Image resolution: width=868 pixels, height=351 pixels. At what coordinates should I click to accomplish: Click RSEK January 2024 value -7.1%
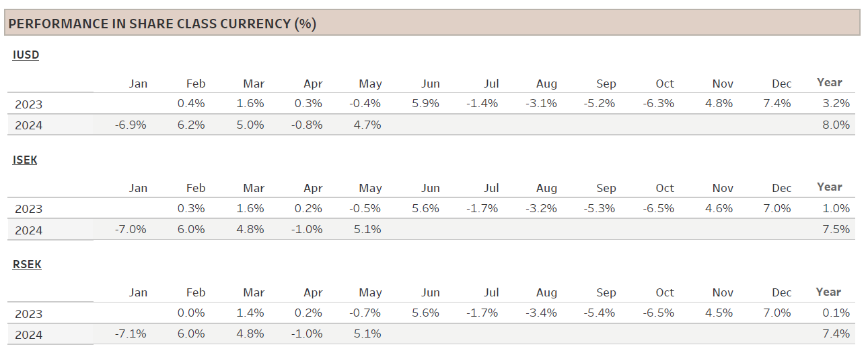coord(131,334)
